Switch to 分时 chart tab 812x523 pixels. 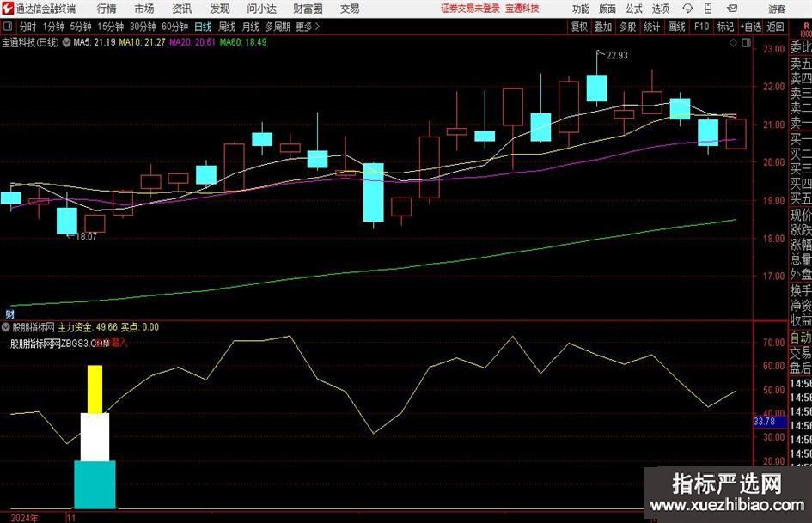click(x=28, y=27)
